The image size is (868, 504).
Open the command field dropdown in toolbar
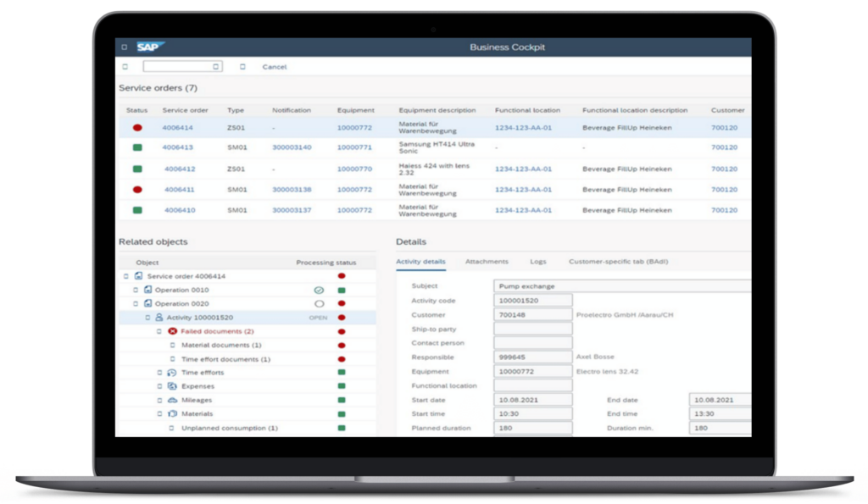click(x=216, y=66)
